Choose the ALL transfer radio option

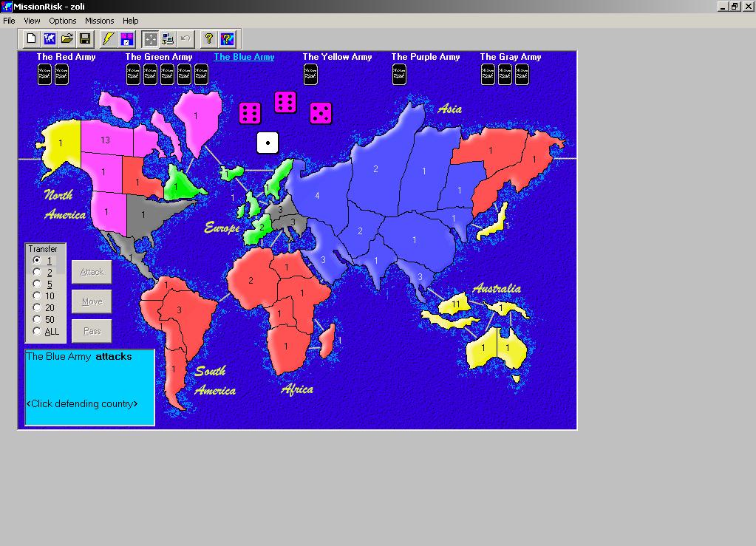38,332
